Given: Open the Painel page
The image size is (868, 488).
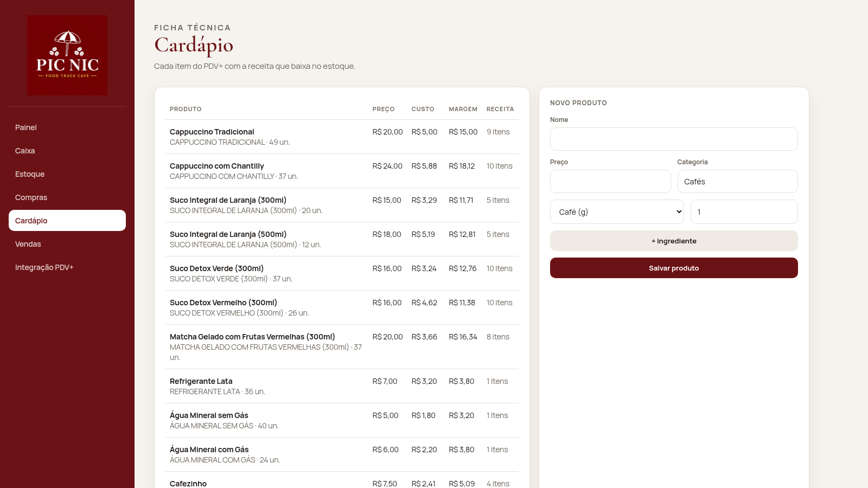Looking at the screenshot, I should [67, 127].
